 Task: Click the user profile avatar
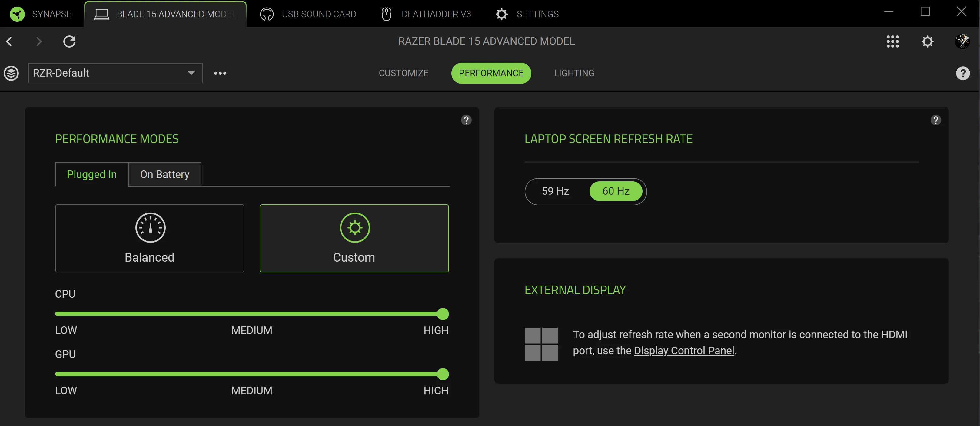[x=962, y=41]
